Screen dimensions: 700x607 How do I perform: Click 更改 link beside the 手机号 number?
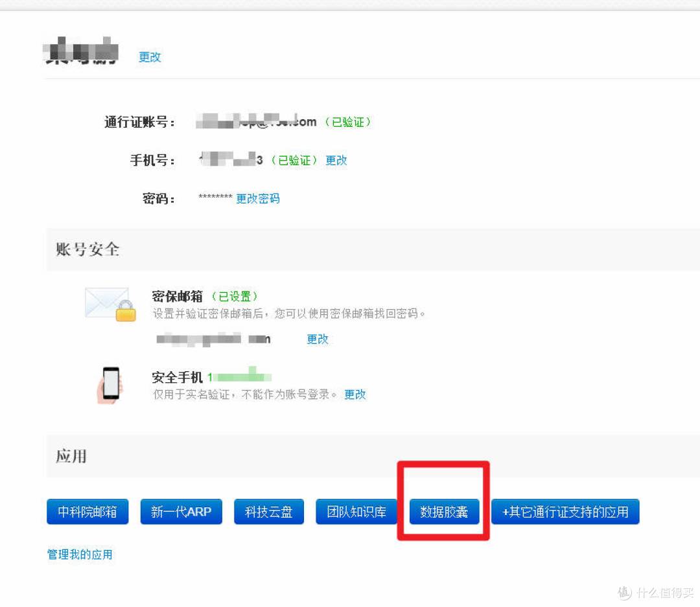336,160
